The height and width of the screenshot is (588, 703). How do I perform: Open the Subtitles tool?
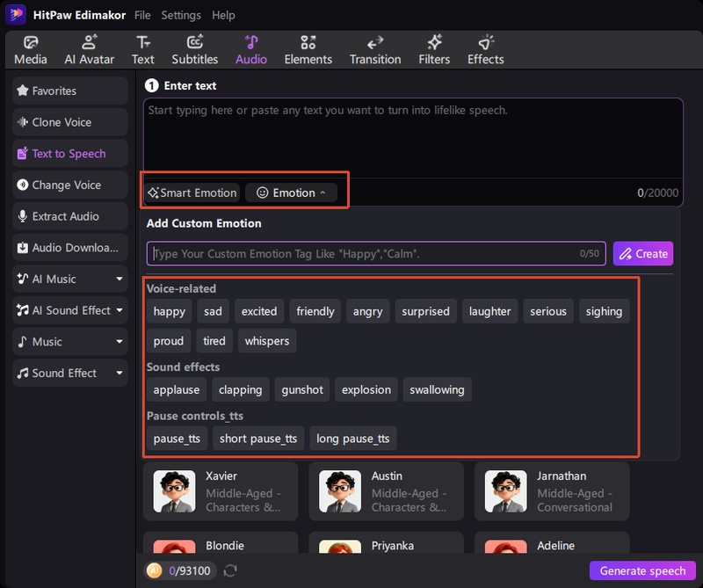(194, 50)
